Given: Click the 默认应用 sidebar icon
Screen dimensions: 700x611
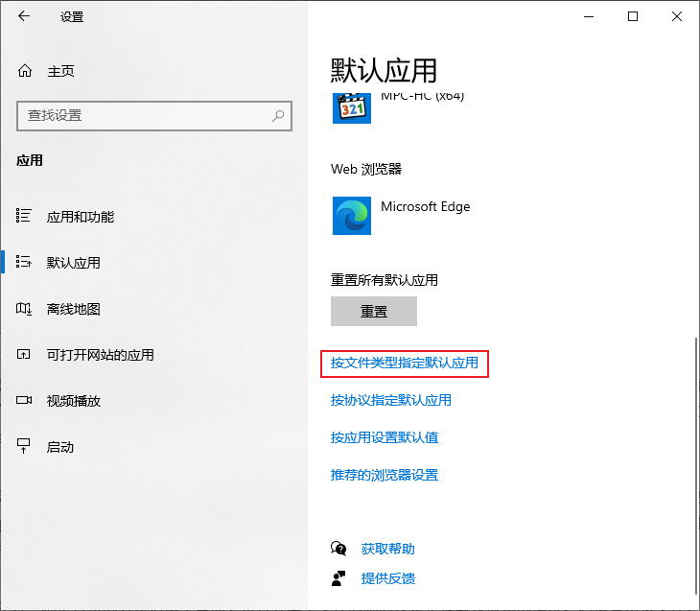Looking at the screenshot, I should [x=23, y=262].
